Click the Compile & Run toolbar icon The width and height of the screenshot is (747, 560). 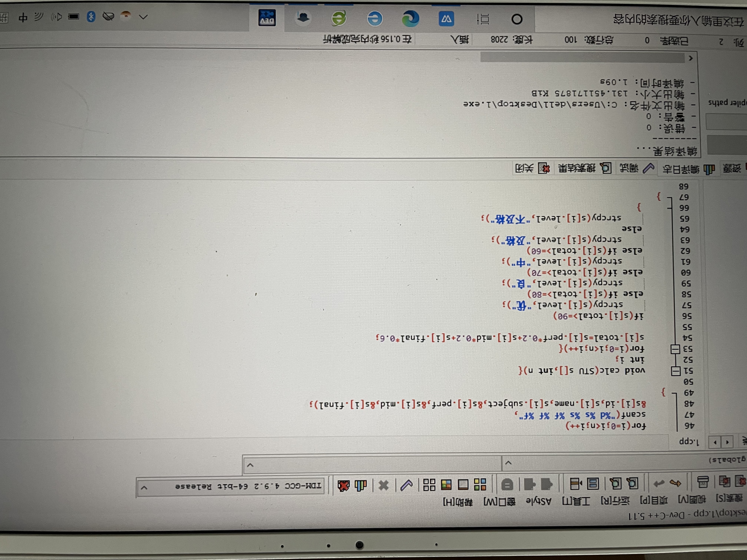446,485
